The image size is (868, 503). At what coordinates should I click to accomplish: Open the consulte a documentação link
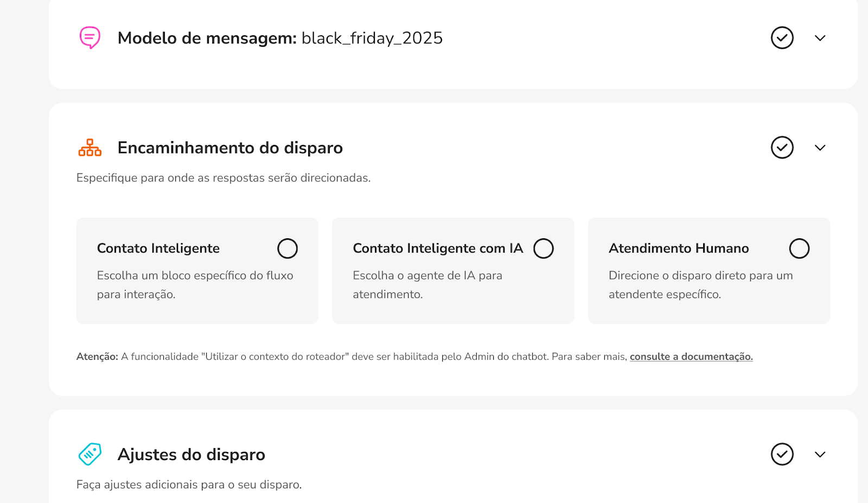pyautogui.click(x=691, y=356)
